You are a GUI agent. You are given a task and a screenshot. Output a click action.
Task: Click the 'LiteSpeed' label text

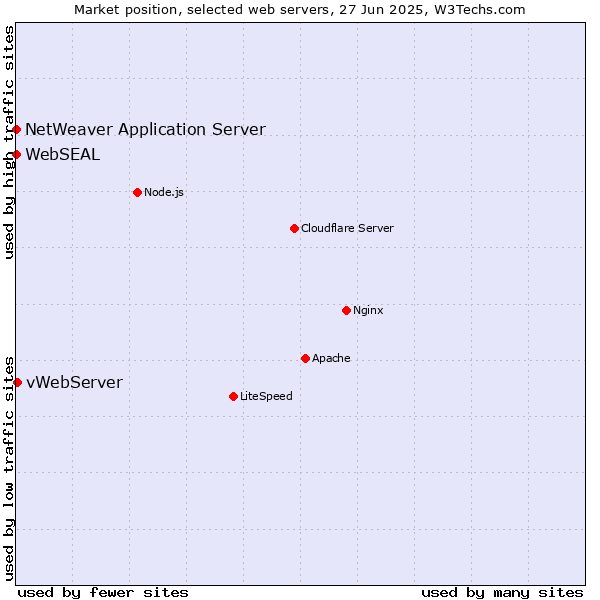[266, 396]
